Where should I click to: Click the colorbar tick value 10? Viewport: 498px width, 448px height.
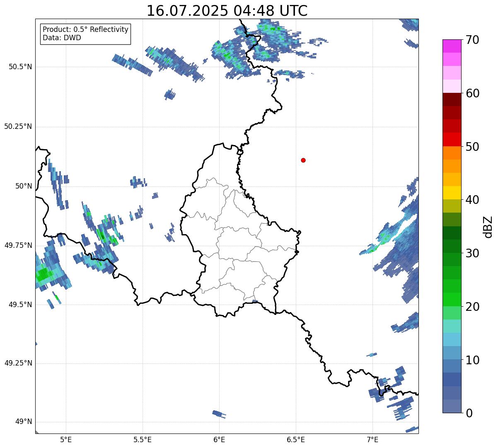coord(472,360)
